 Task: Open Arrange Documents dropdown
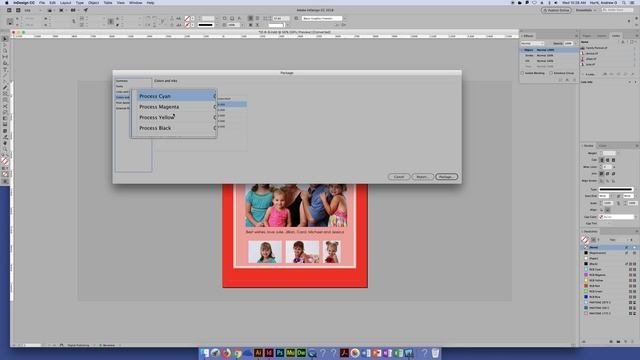74,10
